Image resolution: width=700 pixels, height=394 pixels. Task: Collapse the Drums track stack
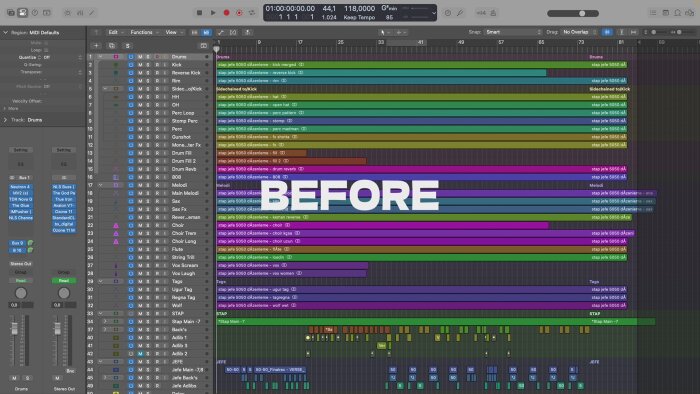pos(100,57)
